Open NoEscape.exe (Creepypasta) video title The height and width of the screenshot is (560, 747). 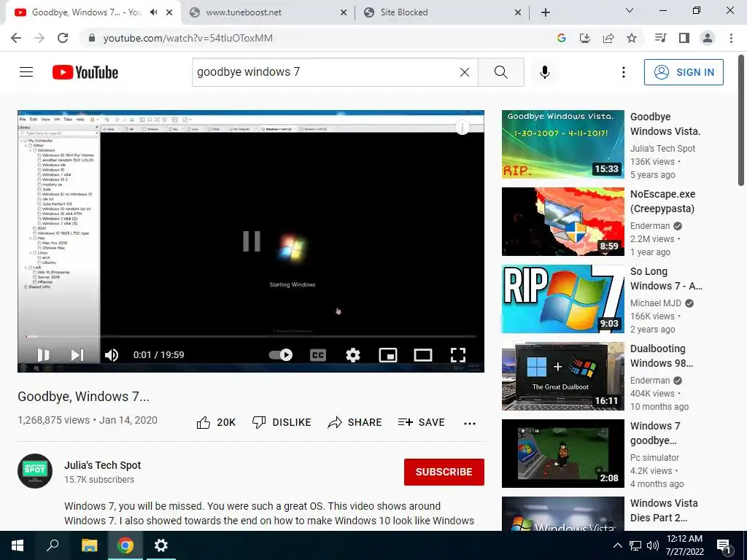(x=662, y=201)
